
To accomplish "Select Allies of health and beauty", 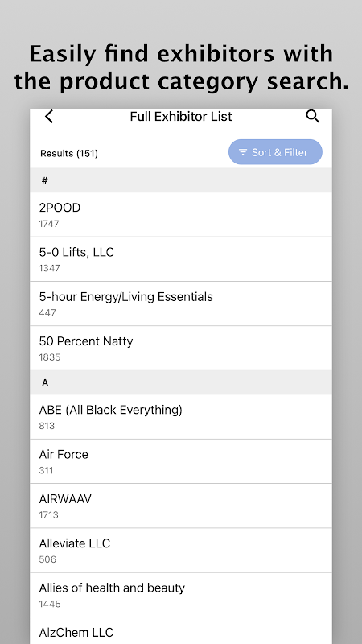I will coord(180,595).
